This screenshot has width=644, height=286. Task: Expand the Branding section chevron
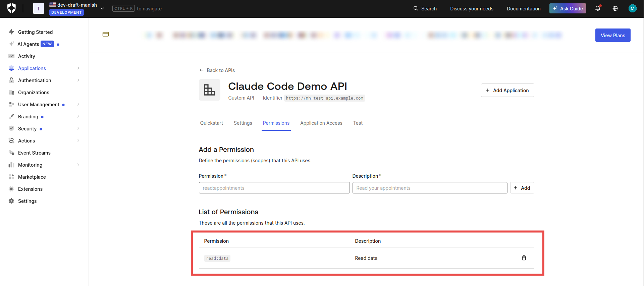[78, 116]
